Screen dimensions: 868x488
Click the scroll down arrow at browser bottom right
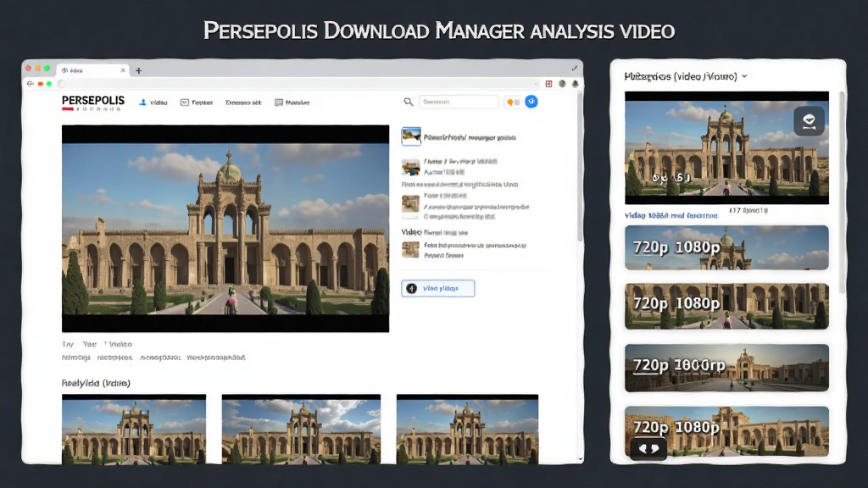(x=580, y=458)
